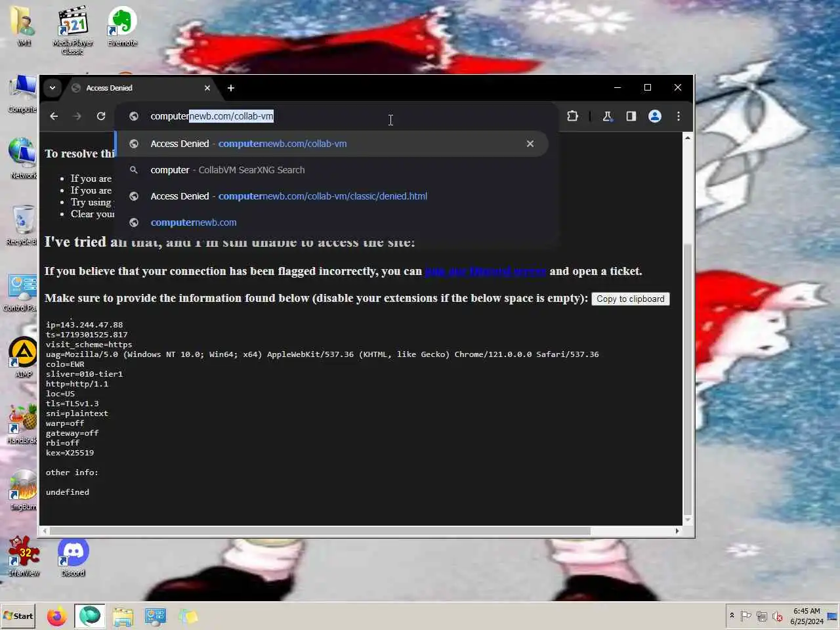The image size is (840, 630).
Task: Click the tls=TLSv1.3 line
Action: [x=72, y=404]
